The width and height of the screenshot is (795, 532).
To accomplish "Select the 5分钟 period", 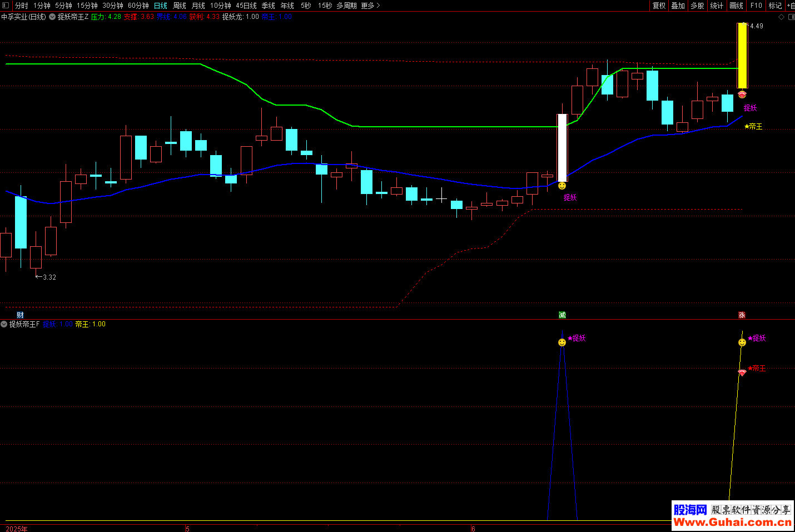I will coord(63,6).
